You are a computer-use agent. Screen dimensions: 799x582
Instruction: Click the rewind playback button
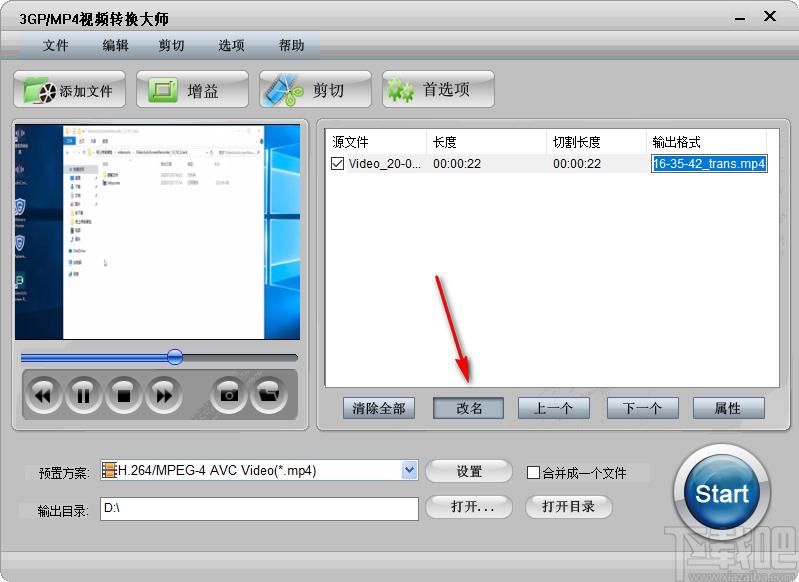click(x=43, y=395)
